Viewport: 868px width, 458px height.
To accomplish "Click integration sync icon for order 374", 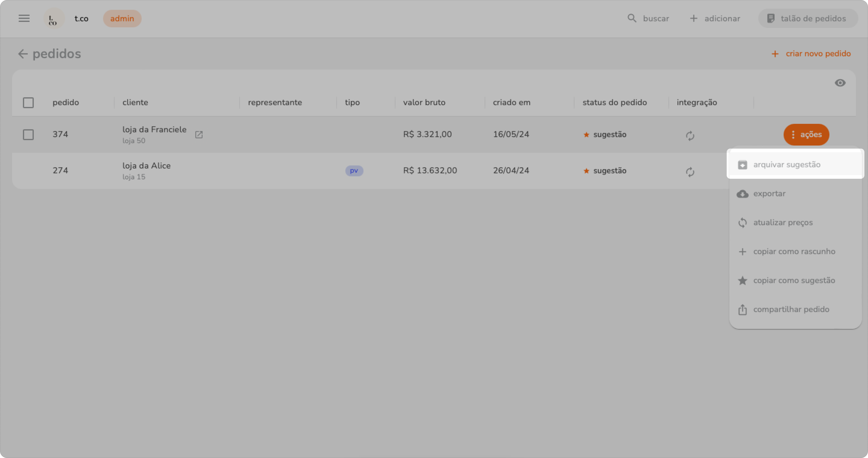I will pos(690,136).
